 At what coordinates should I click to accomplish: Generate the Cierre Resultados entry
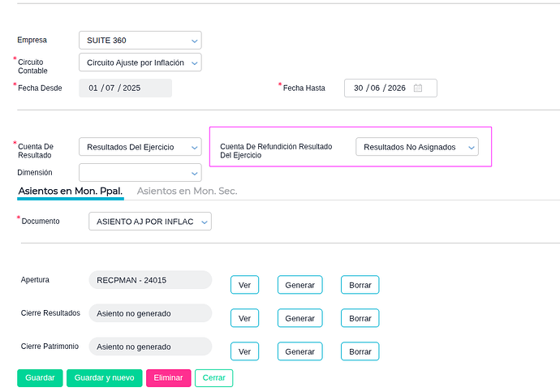(300, 318)
